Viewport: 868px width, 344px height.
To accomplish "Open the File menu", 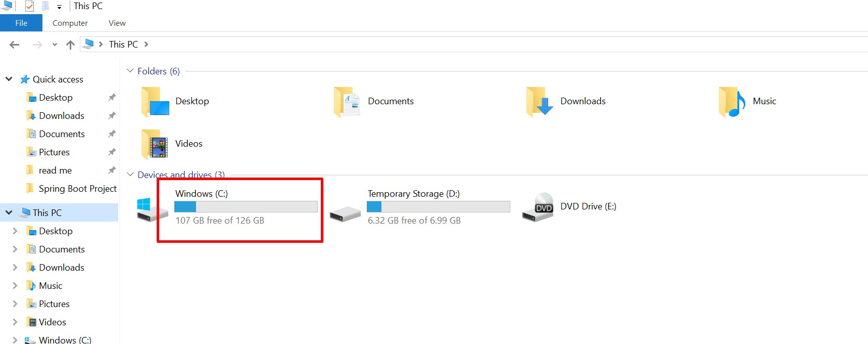I will coord(21,23).
